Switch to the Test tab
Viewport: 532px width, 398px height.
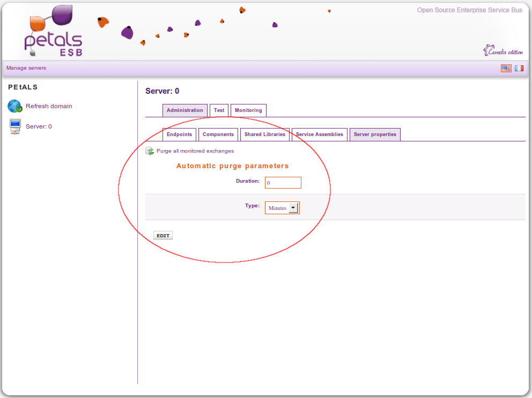(x=219, y=110)
